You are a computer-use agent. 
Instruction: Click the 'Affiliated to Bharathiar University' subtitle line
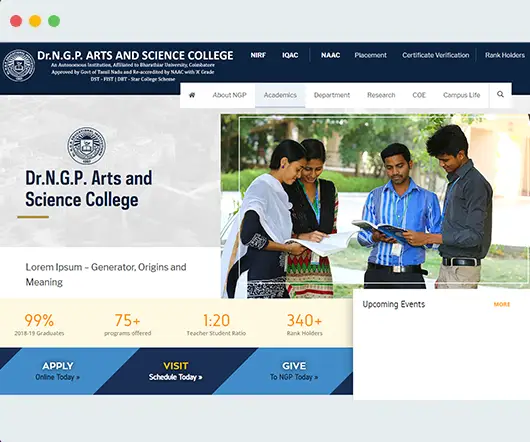133,65
